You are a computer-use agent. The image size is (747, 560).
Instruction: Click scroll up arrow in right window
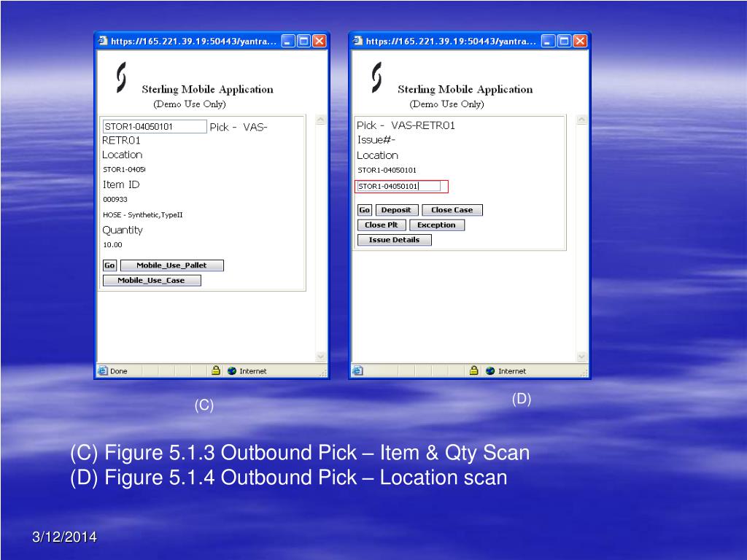point(581,120)
